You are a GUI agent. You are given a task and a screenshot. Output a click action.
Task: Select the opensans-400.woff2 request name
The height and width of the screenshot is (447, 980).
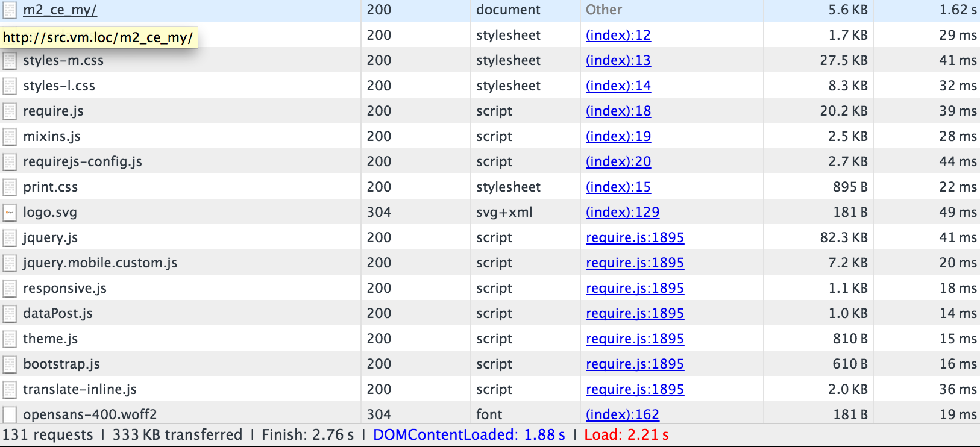90,414
